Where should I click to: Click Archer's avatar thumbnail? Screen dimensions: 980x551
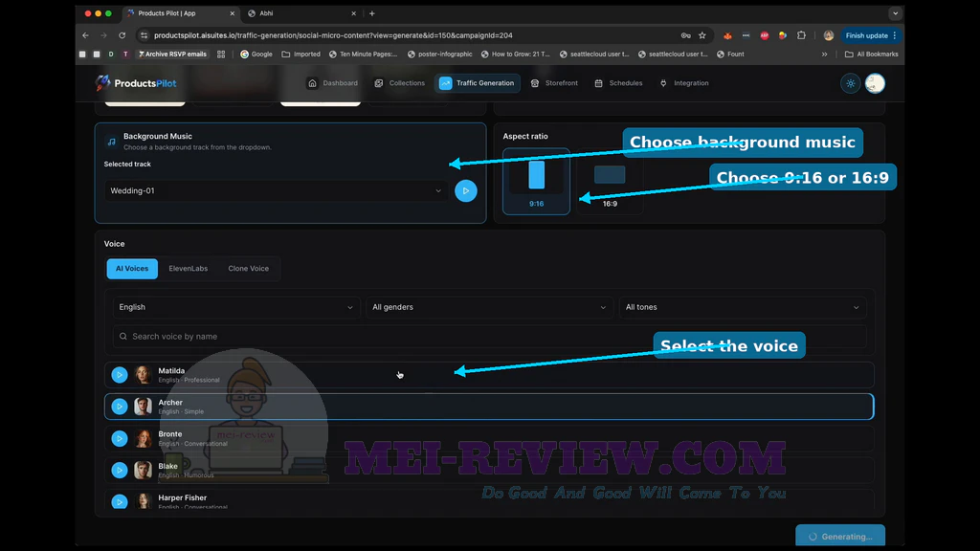144,407
